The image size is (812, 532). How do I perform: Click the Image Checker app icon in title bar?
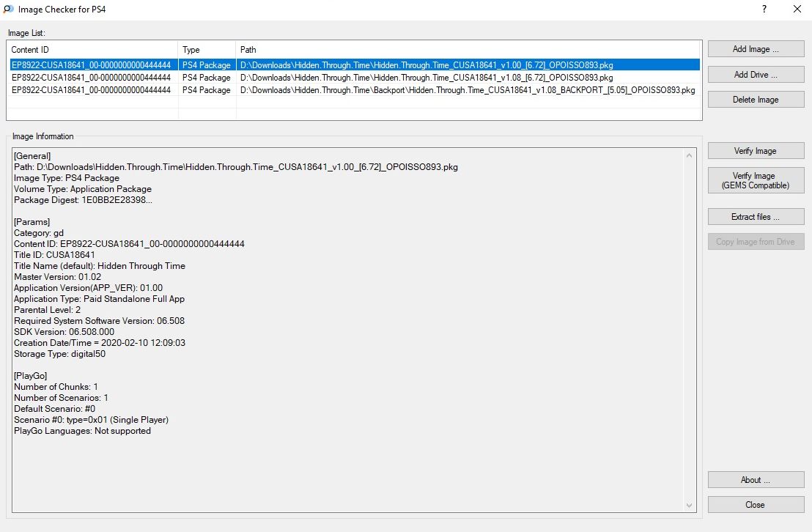point(8,9)
